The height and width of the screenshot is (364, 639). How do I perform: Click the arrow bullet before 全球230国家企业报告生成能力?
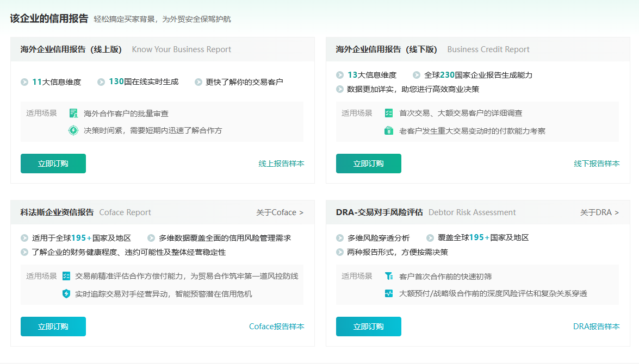(417, 75)
